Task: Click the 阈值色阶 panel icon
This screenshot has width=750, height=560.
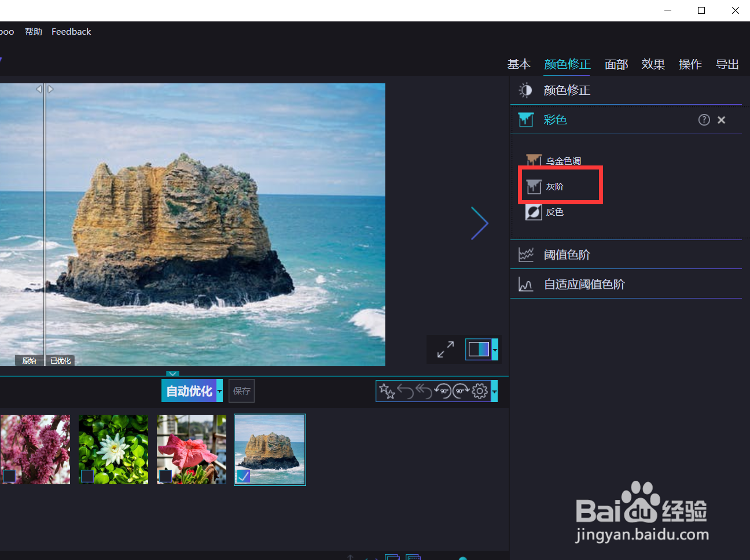Action: click(525, 254)
